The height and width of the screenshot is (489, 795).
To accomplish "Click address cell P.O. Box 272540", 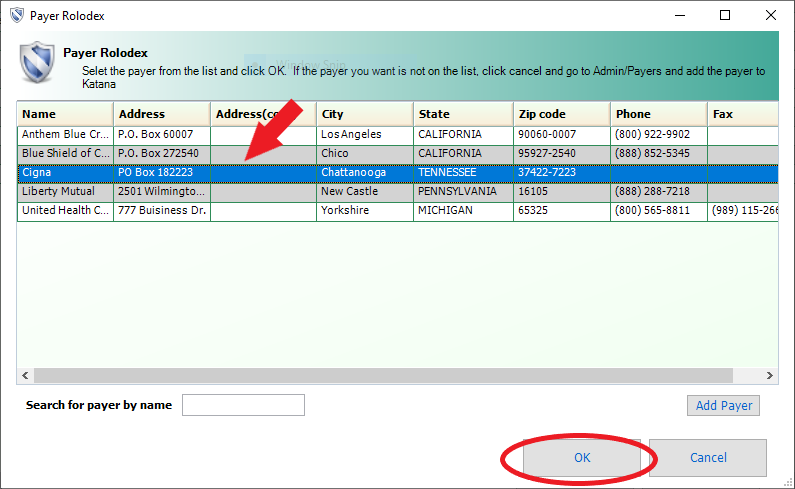I will tap(162, 153).
